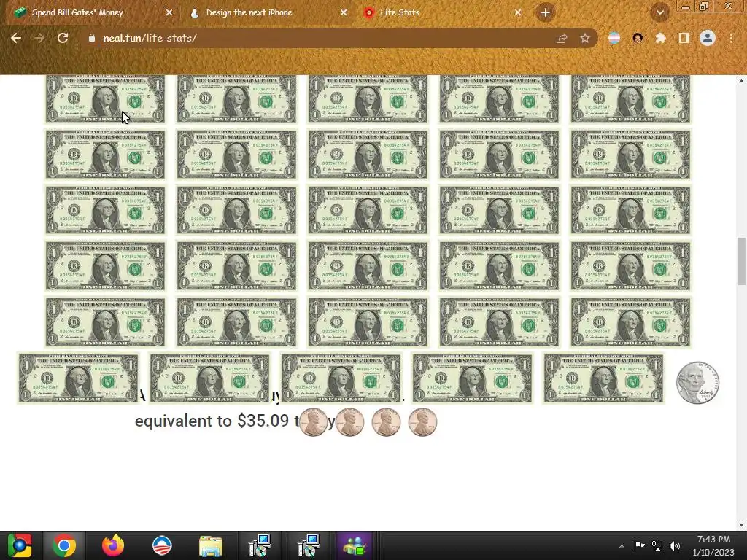Click the "equivalent to $35.09" text
747x560 pixels.
pyautogui.click(x=212, y=421)
